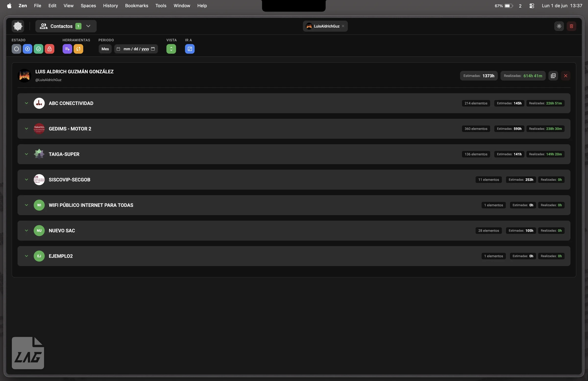
Task: Click the green NU project avatar
Action: click(39, 230)
